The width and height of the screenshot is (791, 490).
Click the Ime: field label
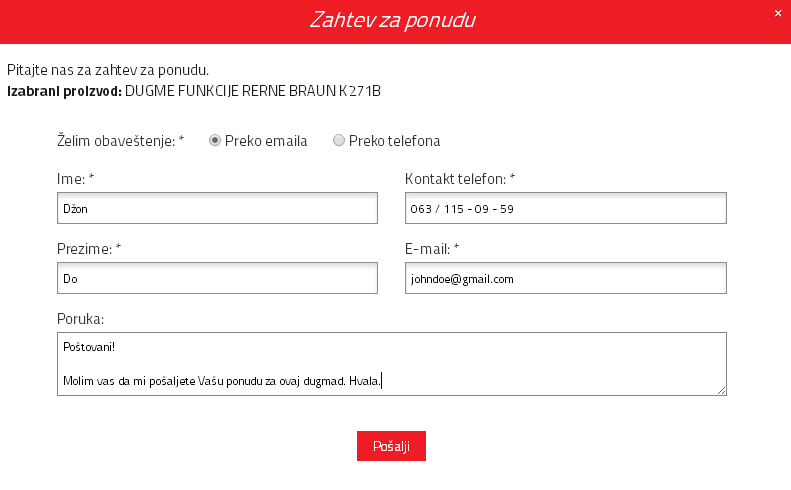point(76,179)
